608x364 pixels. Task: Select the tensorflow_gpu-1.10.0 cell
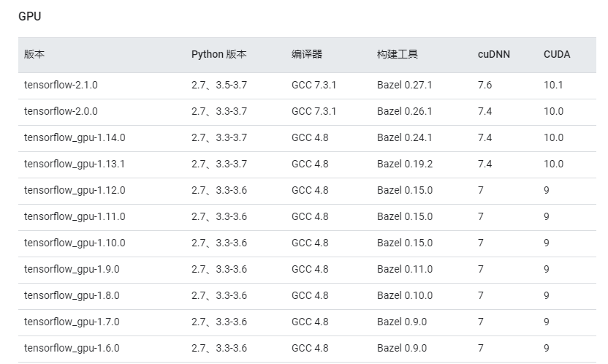coord(75,243)
